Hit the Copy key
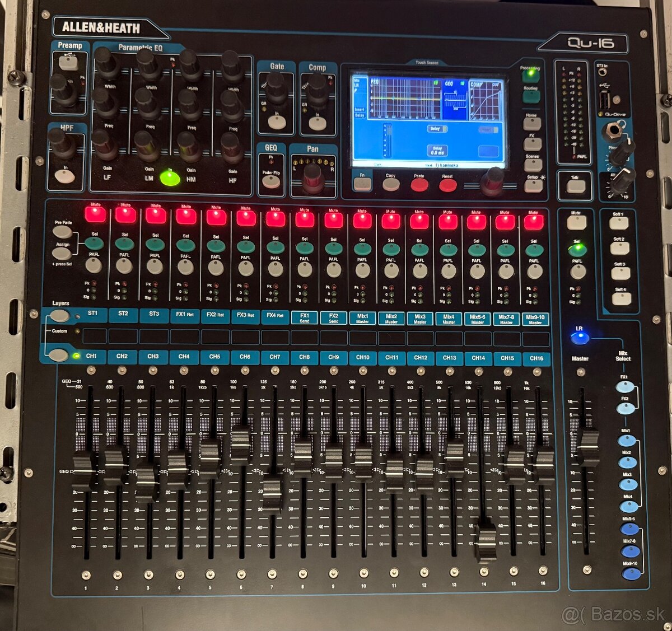This screenshot has width=672, height=631. point(391,184)
